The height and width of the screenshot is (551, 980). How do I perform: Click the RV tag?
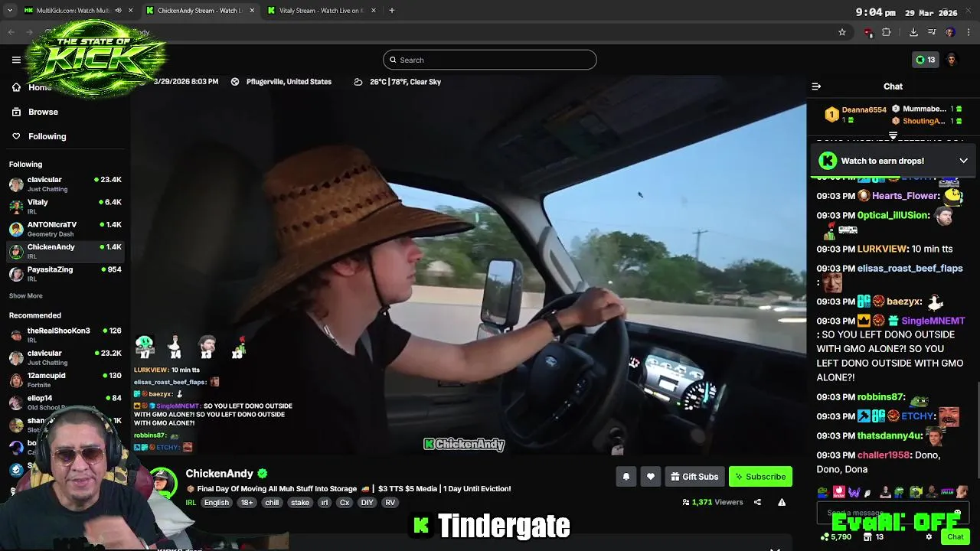click(390, 503)
